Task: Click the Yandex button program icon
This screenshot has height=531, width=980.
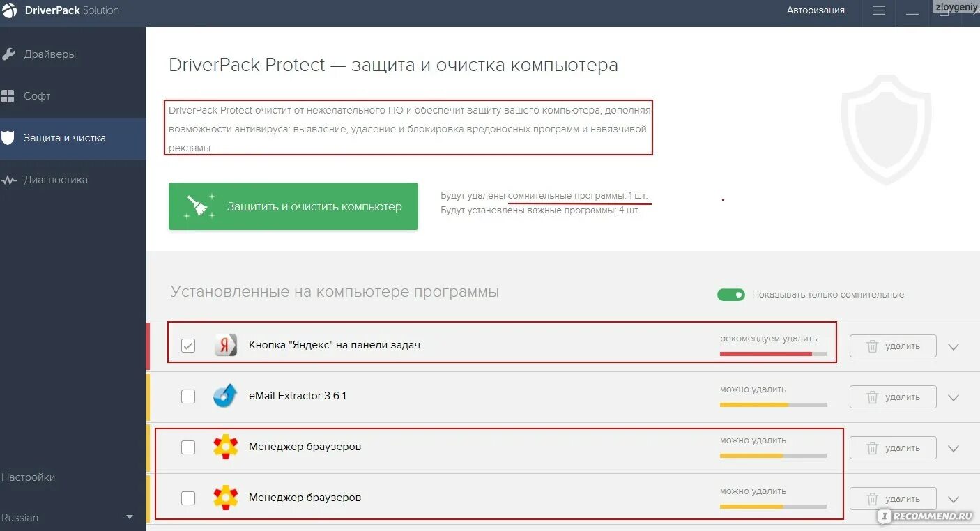Action: pos(226,345)
